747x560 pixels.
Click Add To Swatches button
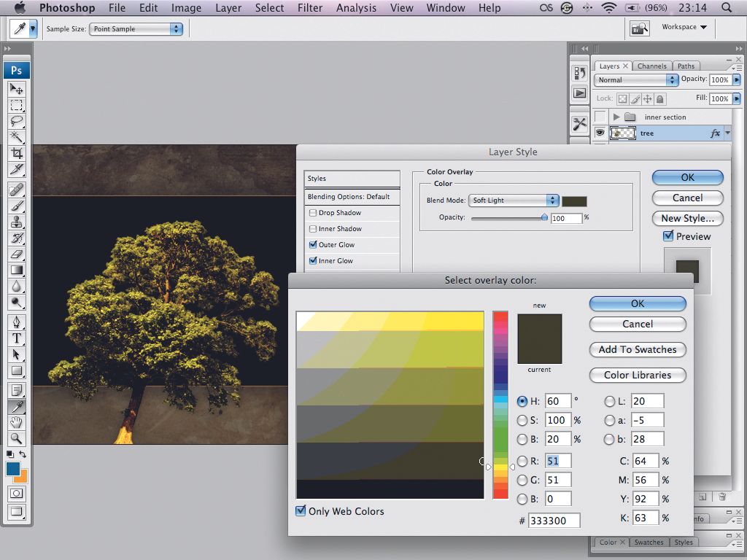[638, 350]
